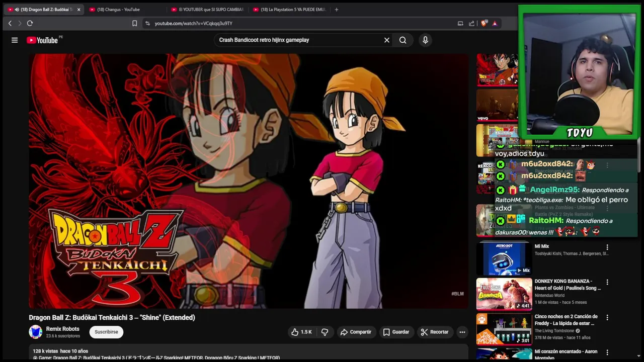This screenshot has width=644, height=362.
Task: Click the video title text
Action: [112, 318]
